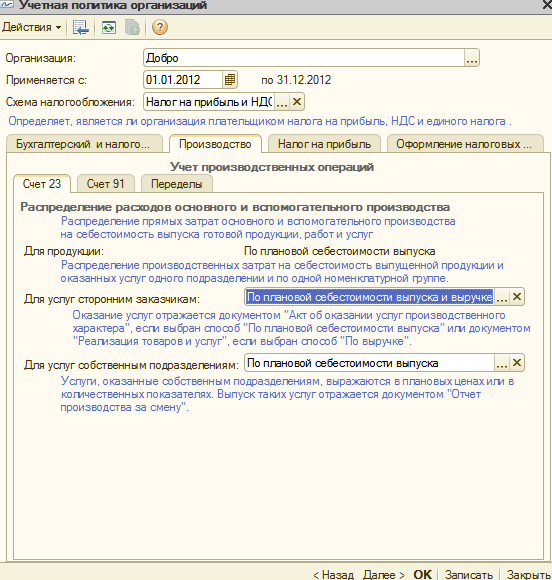Click the find-in-list toolbar icon
Screen dimensions: 552x580
coord(80,27)
